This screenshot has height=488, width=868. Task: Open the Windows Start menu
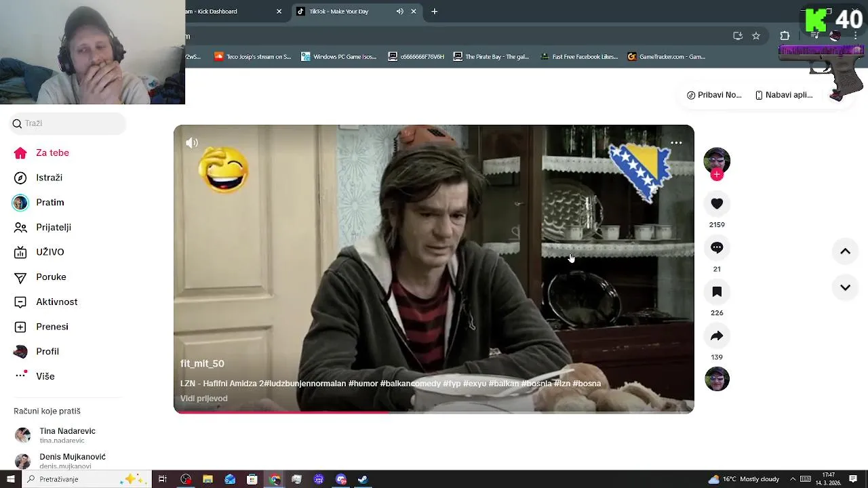[10, 479]
